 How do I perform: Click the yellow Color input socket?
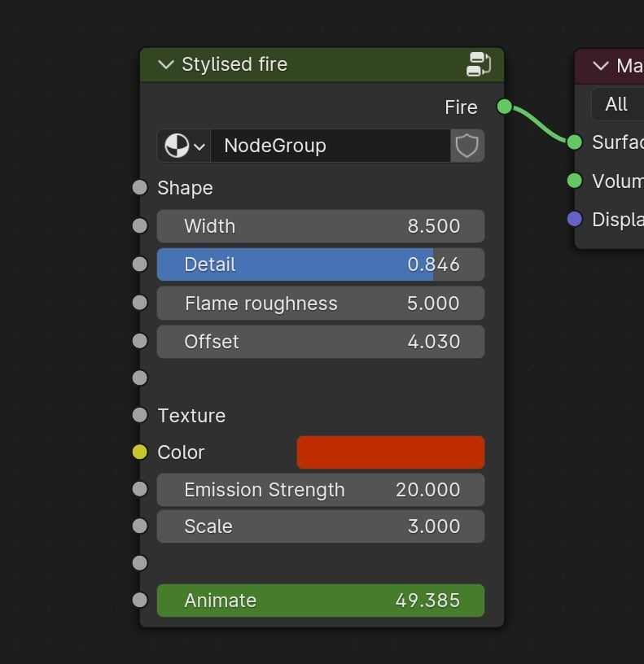(140, 452)
